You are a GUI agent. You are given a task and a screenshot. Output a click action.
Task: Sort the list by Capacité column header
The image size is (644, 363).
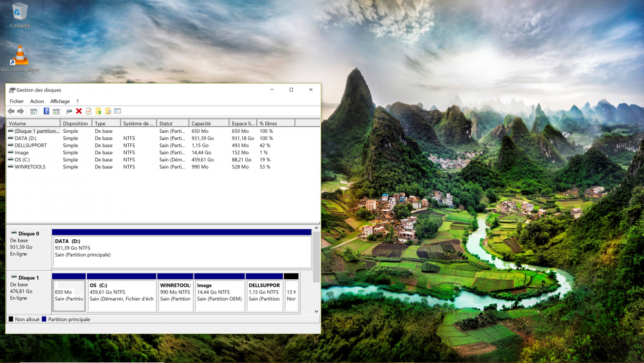(x=209, y=123)
